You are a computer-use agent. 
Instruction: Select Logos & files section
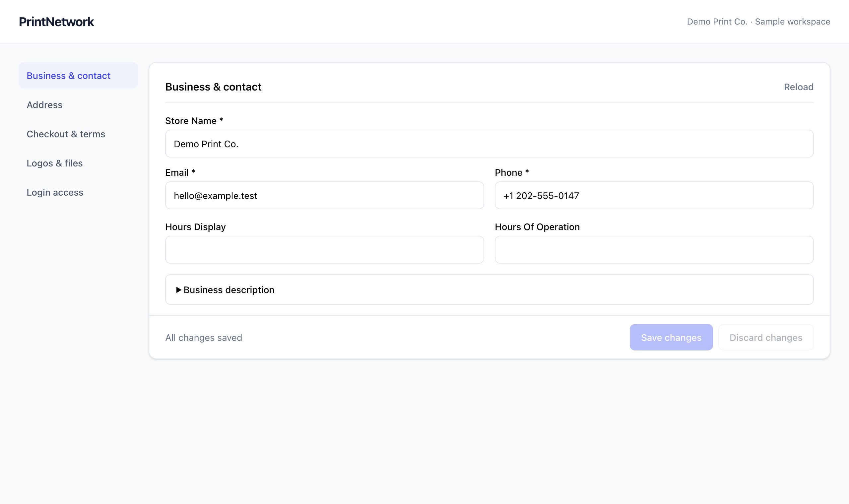pos(78,163)
